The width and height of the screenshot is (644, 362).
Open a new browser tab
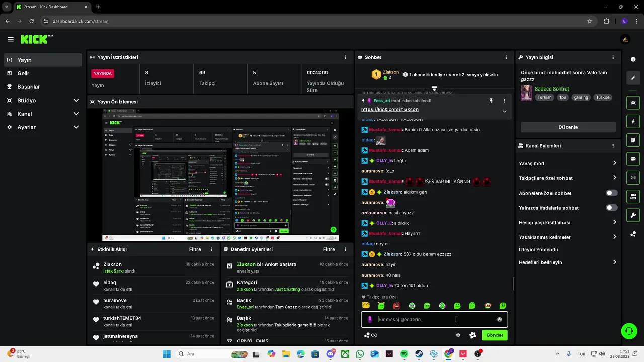[98, 7]
